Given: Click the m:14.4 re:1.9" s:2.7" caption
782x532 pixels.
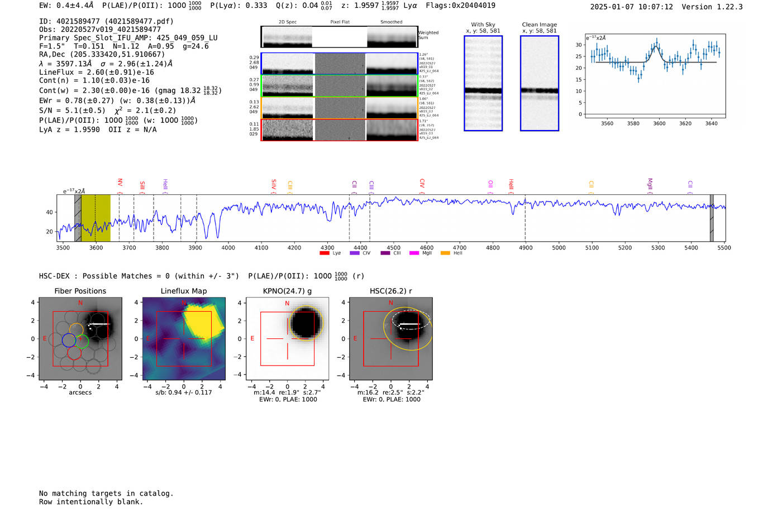Looking at the screenshot, I should [287, 392].
